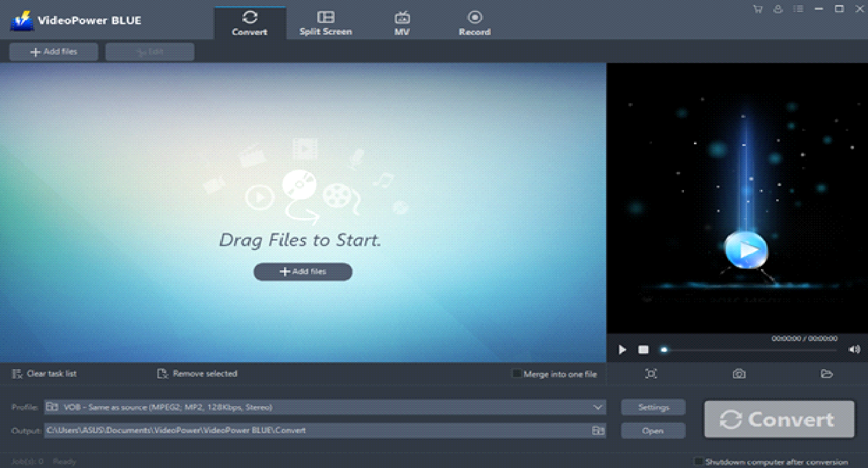Open the MV tab
Screen dimensions: 868x468
click(401, 22)
